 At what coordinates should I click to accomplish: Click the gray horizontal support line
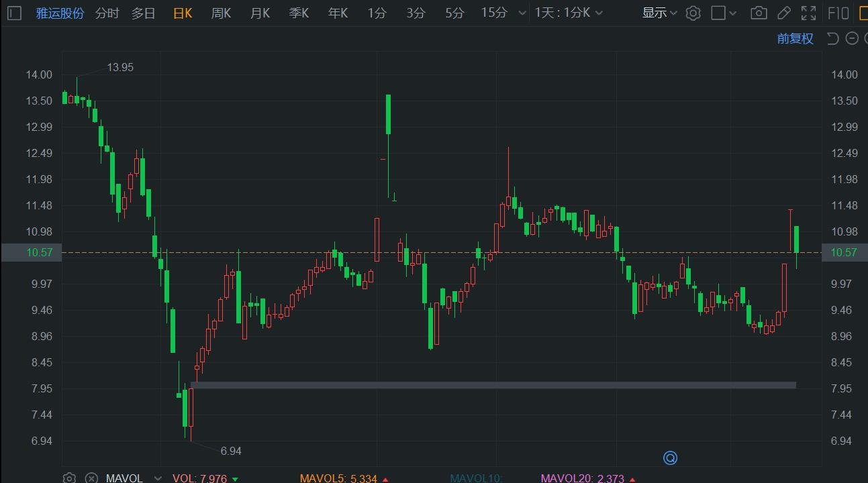pos(493,385)
